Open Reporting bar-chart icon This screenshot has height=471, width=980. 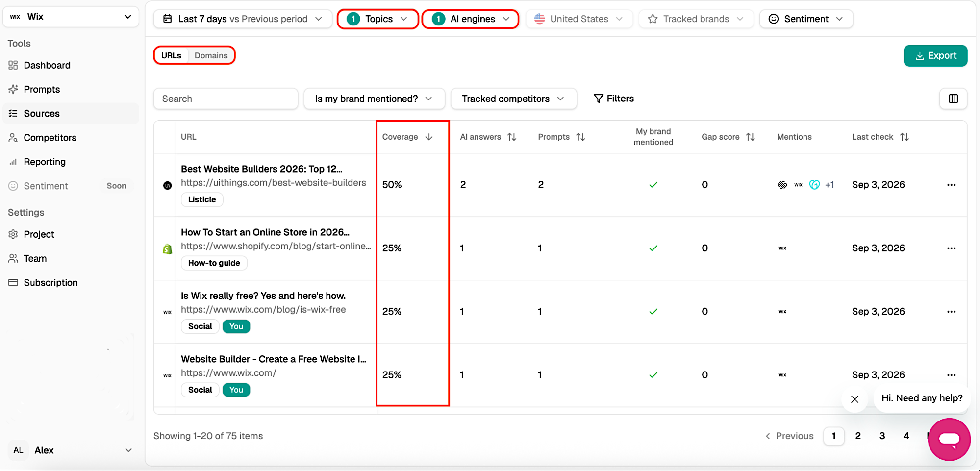click(13, 162)
